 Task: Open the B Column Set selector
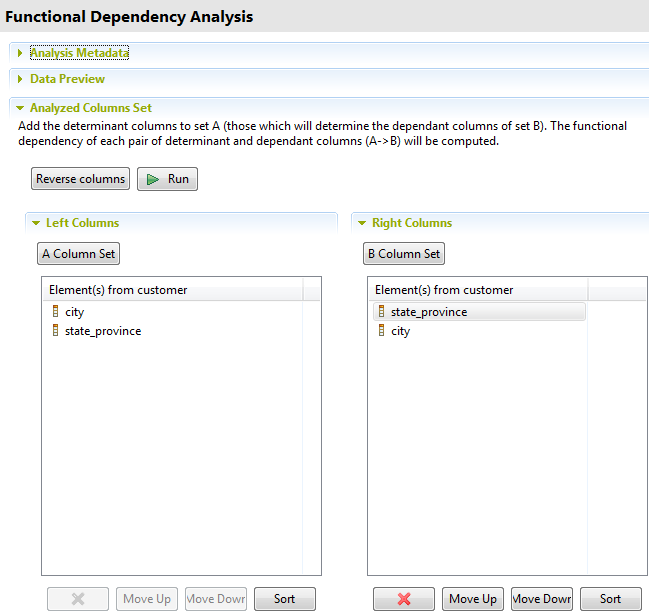tap(404, 254)
